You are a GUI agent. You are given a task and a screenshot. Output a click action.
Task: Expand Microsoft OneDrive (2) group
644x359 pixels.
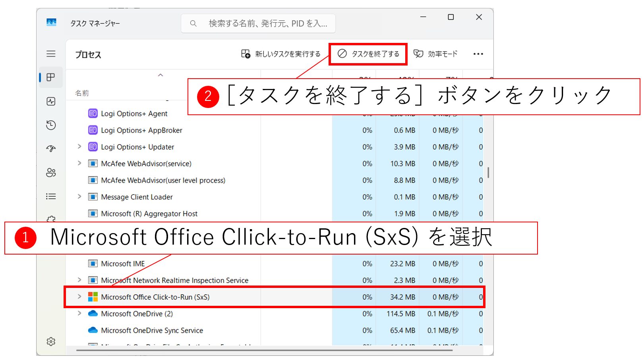click(79, 313)
